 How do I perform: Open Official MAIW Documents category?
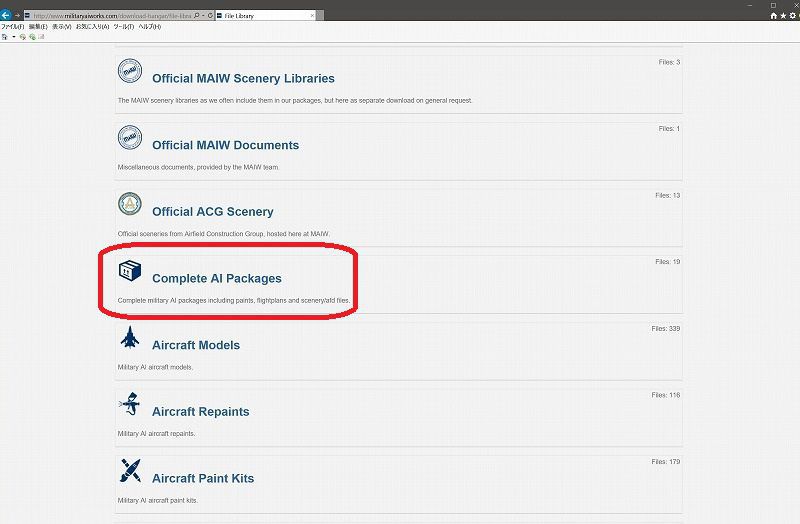point(226,145)
